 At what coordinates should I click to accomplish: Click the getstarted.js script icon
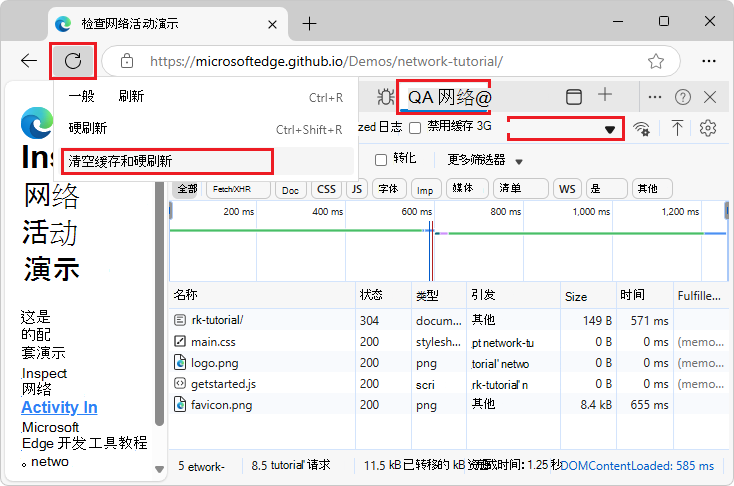pyautogui.click(x=180, y=383)
